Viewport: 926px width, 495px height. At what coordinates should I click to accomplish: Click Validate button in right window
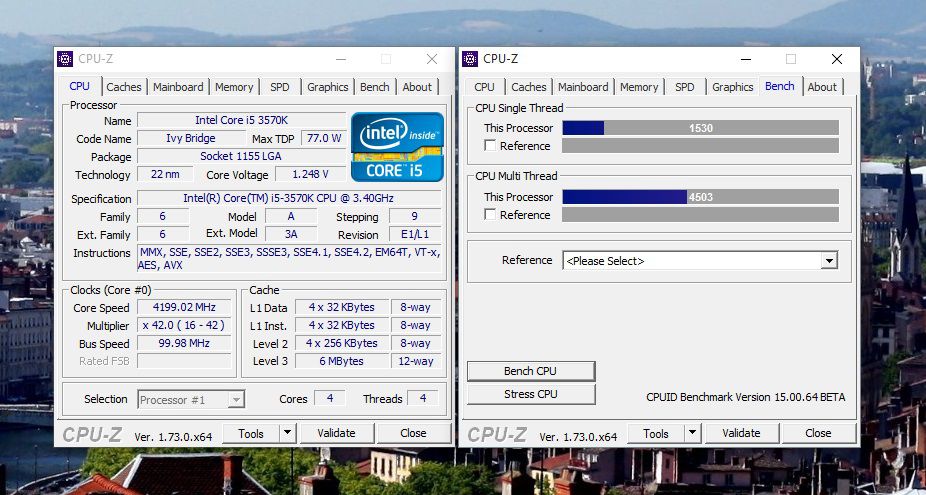tap(742, 434)
